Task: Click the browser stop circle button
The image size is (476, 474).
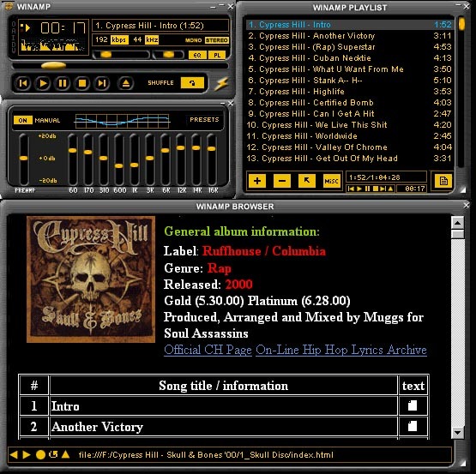Action: 40,454
